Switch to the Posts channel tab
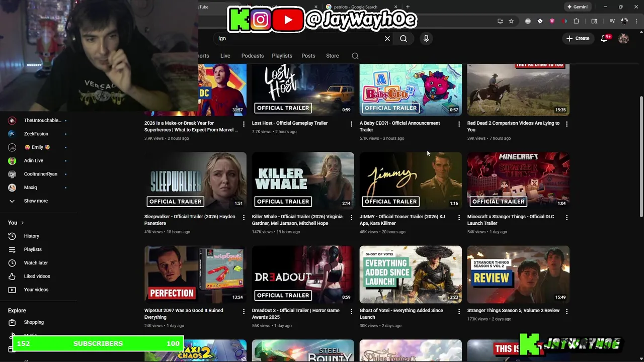This screenshot has width=644, height=362. tap(308, 56)
